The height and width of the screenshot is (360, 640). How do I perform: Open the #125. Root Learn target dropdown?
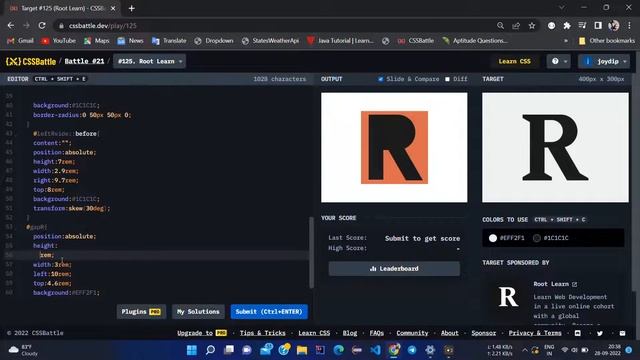coord(149,61)
